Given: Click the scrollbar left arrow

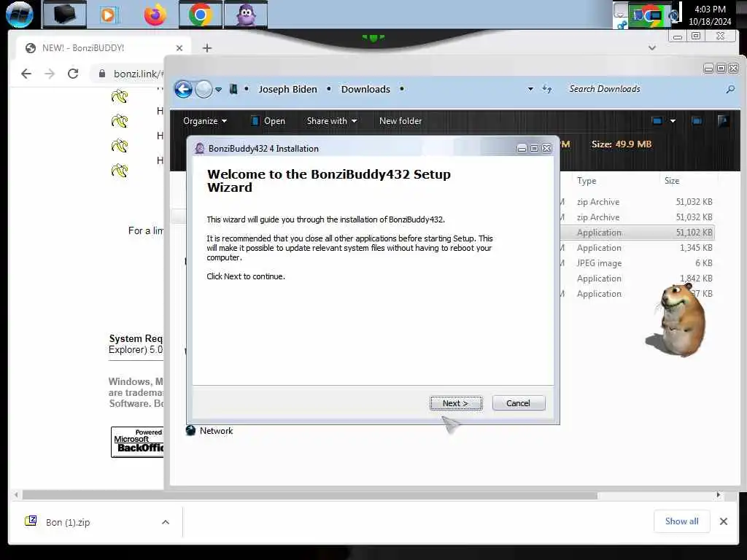Looking at the screenshot, I should (16, 495).
